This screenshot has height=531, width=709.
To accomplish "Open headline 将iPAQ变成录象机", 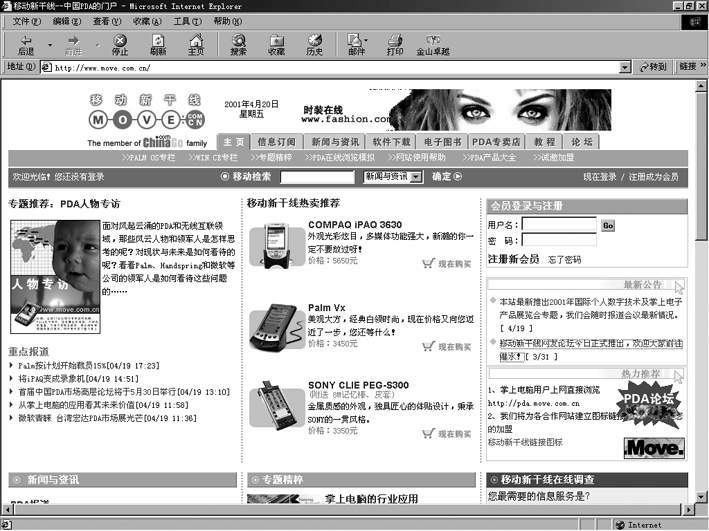I will (78, 379).
